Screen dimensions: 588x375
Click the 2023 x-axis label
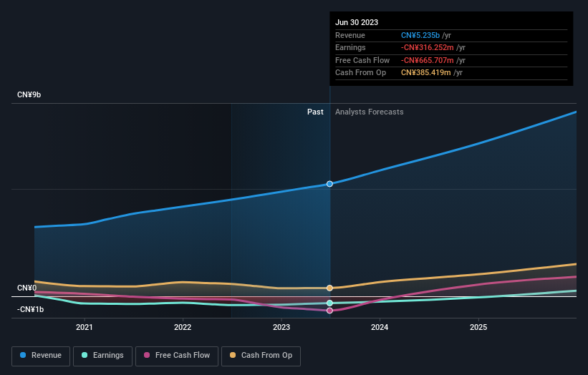(281, 327)
